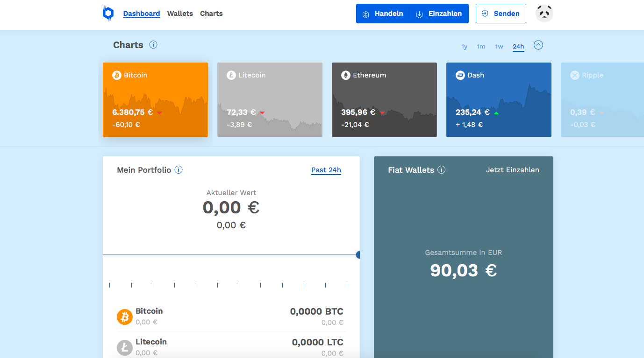Image resolution: width=644 pixels, height=358 pixels.
Task: Click the Dash coin icon in chart card
Action: tap(460, 75)
